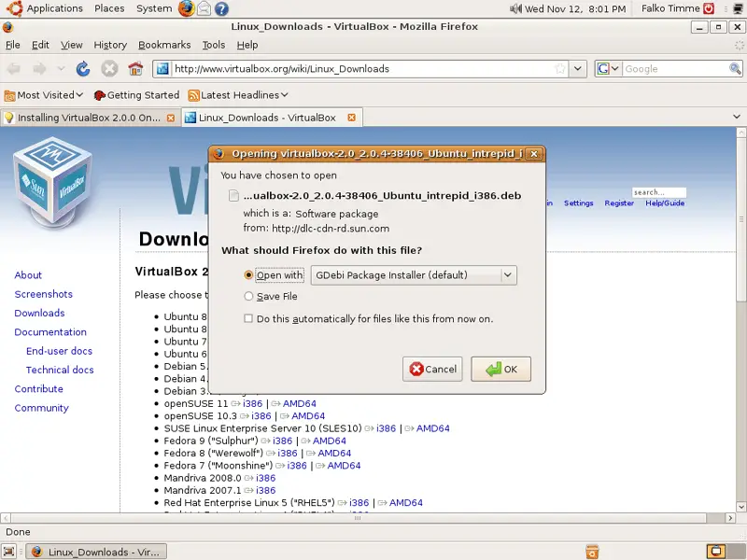Click the Back navigation arrow
This screenshot has width=747, height=560.
pos(13,69)
